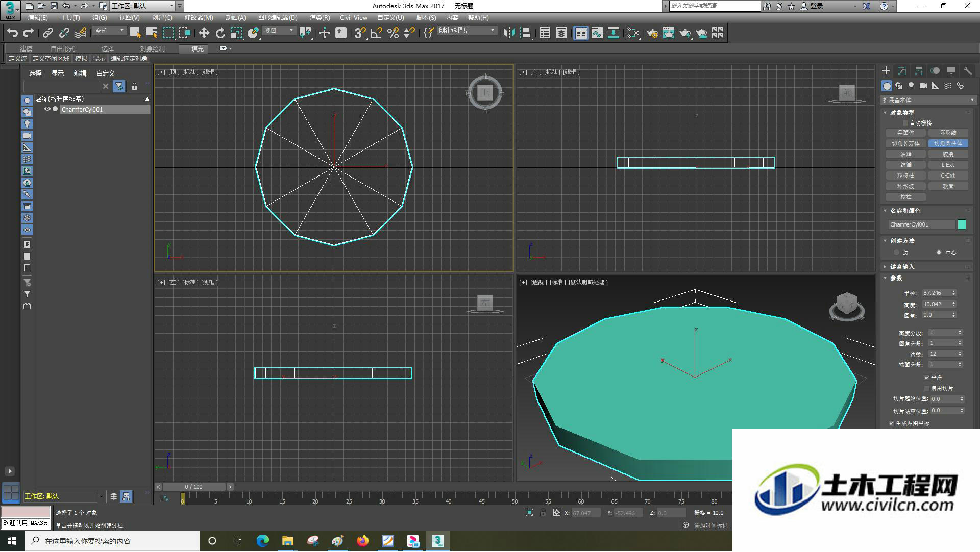The width and height of the screenshot is (980, 552).
Task: Collapse the 名称和颜色 rollout
Action: tap(905, 211)
